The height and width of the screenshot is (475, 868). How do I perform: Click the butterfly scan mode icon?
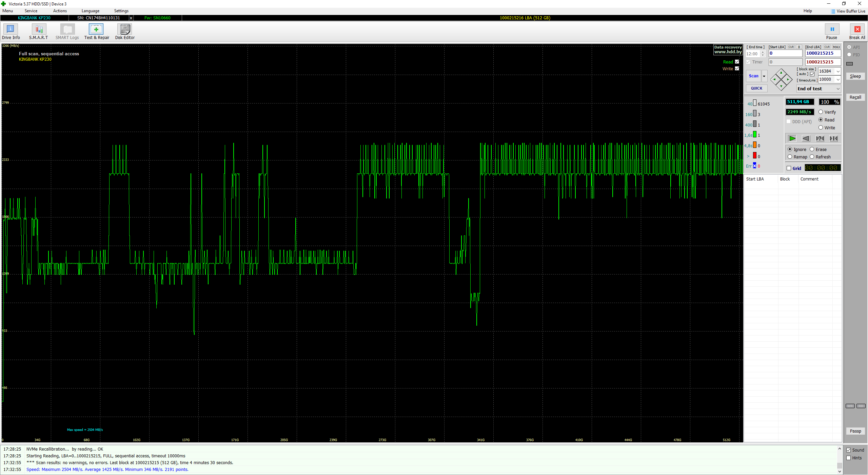pyautogui.click(x=833, y=138)
